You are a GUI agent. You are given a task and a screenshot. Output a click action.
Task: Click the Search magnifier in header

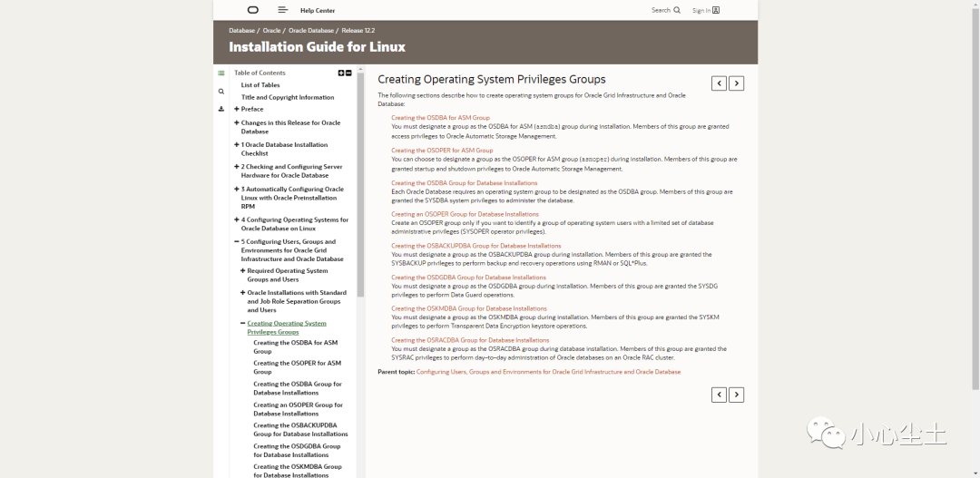click(x=676, y=10)
